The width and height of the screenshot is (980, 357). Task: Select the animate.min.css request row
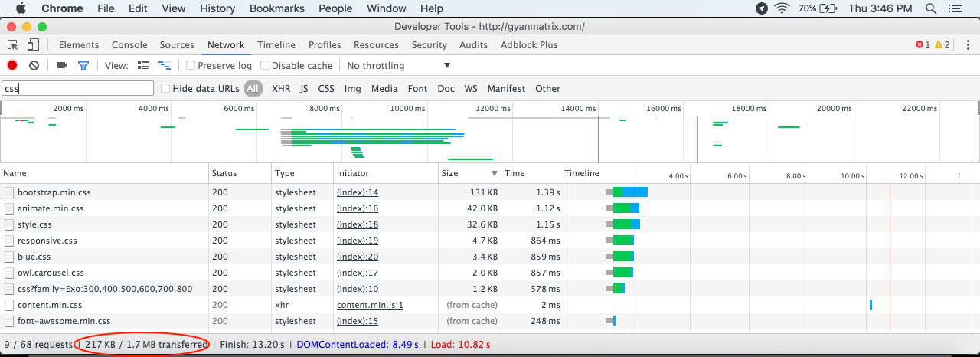point(490,208)
